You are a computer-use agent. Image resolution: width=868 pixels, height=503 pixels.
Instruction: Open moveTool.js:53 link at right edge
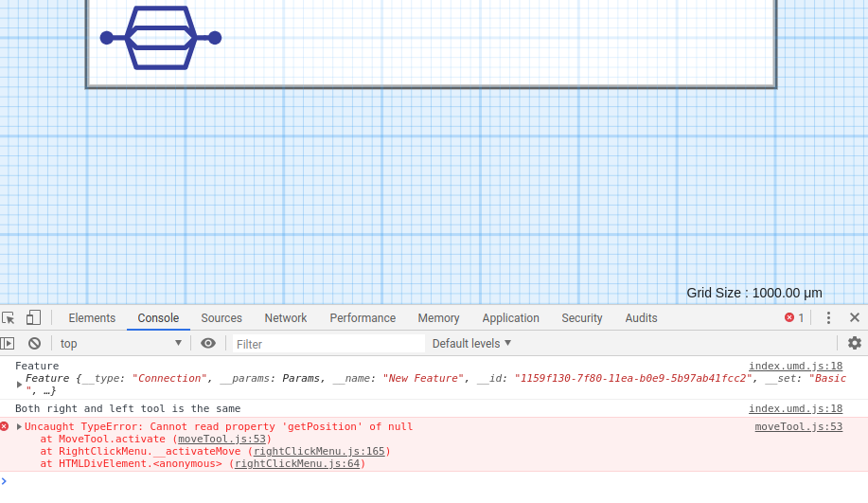coord(799,426)
